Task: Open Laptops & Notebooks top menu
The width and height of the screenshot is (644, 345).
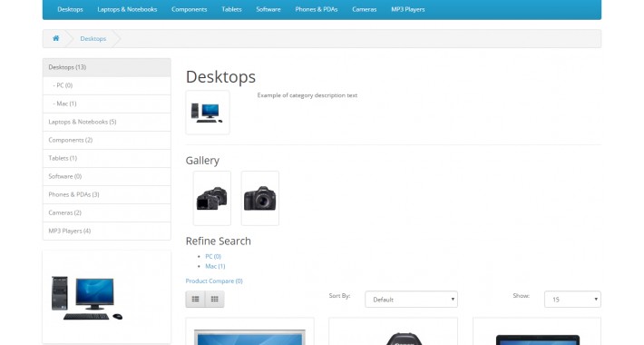Action: coord(127,9)
